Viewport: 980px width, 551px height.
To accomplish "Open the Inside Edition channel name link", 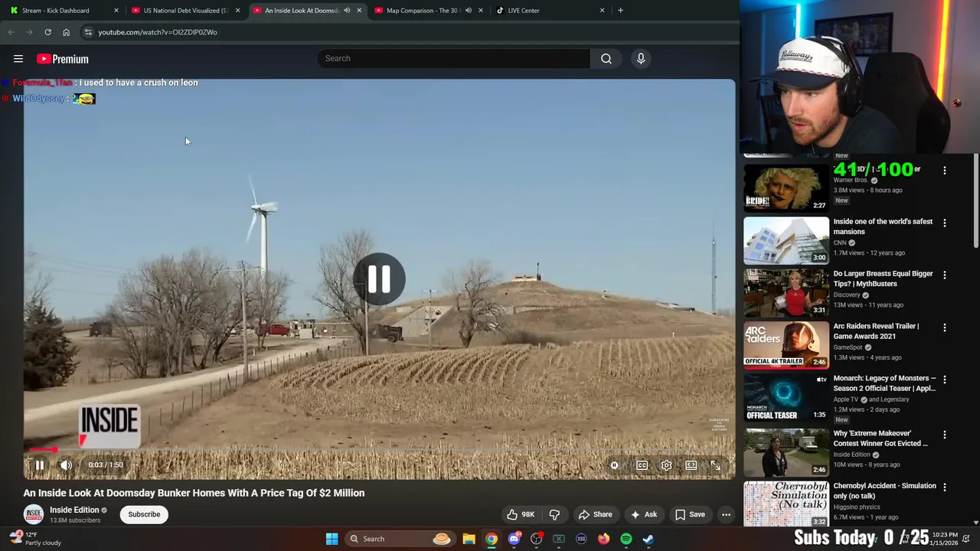I will (74, 510).
